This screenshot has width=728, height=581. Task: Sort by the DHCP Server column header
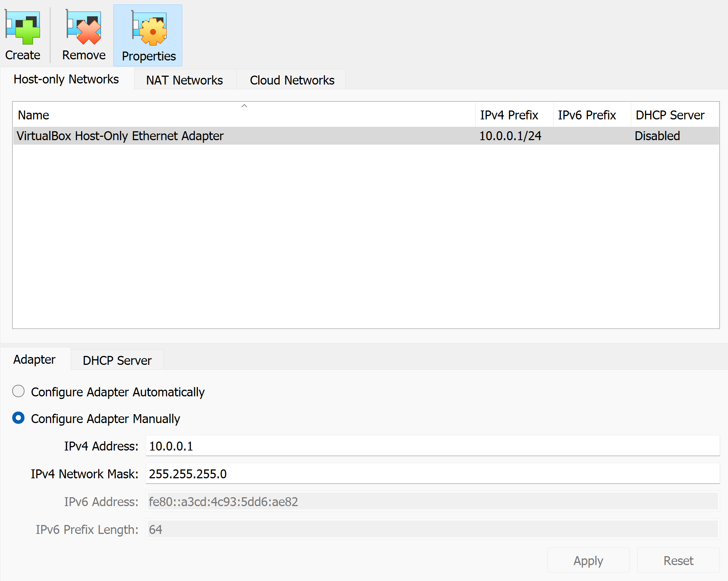pyautogui.click(x=670, y=115)
